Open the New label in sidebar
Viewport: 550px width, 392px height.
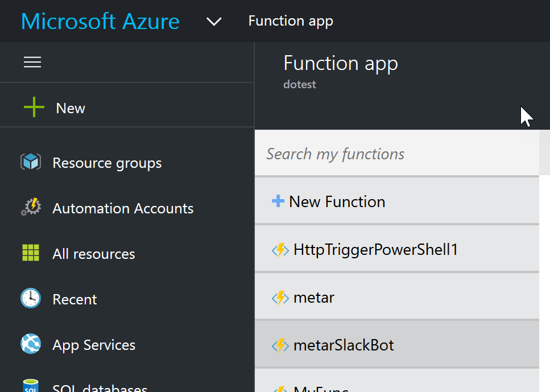(71, 108)
